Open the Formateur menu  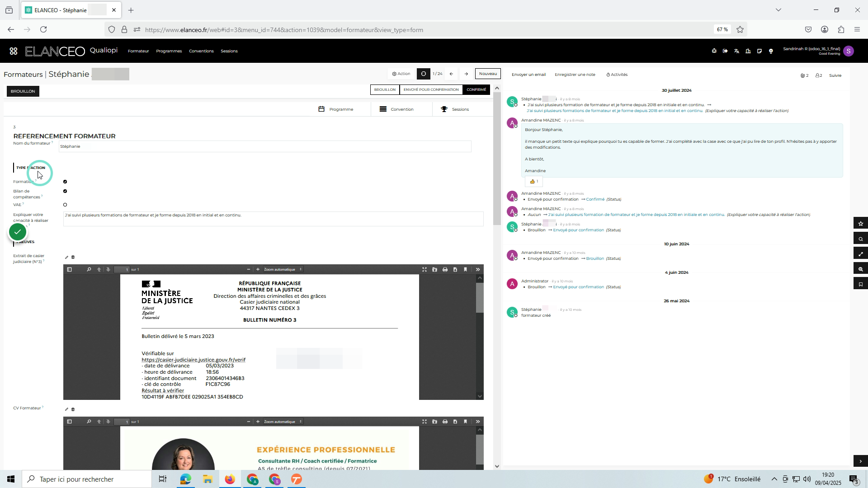138,52
